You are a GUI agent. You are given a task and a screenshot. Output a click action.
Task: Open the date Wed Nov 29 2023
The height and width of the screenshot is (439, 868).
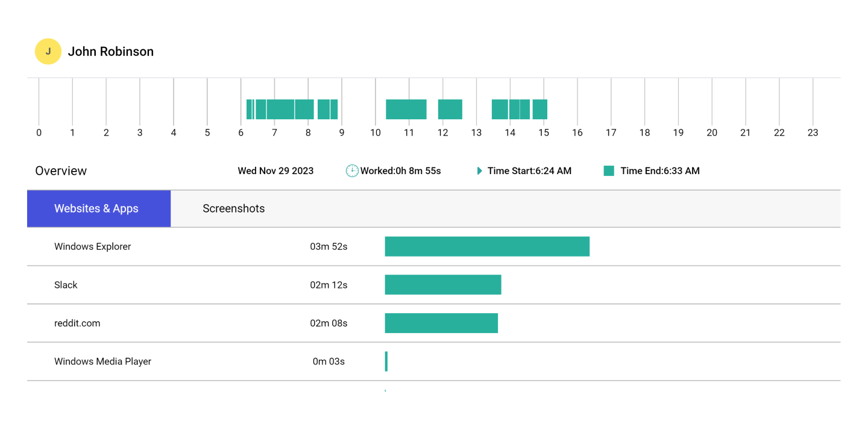click(x=275, y=170)
